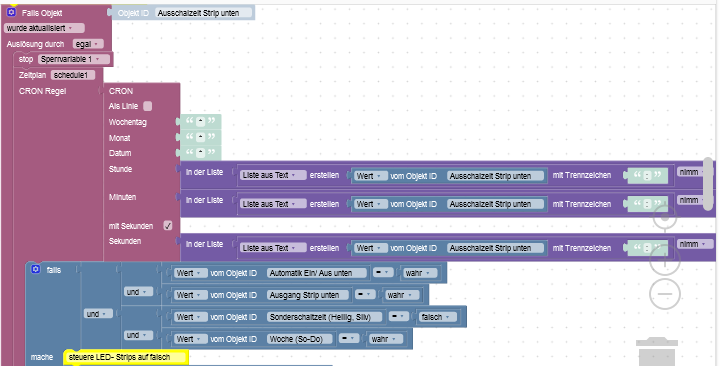Screen dimensions: 721x366
Task: Click the Ausgang Strip unten object ID
Action: point(308,295)
